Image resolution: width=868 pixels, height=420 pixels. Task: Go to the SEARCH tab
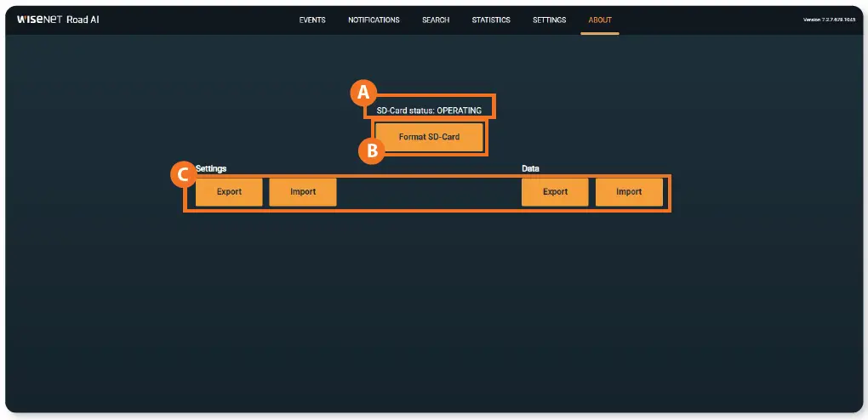tap(436, 20)
